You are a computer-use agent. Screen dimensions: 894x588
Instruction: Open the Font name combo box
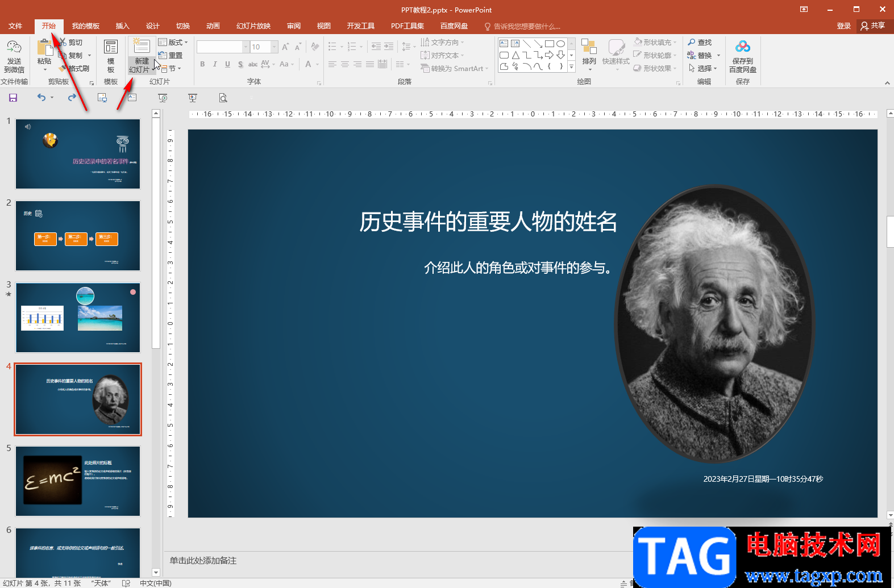point(223,47)
